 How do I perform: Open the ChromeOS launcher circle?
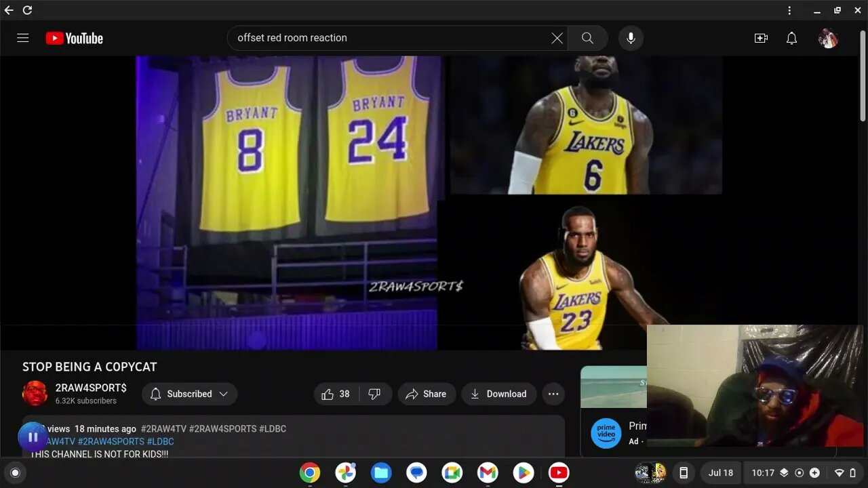(x=15, y=472)
